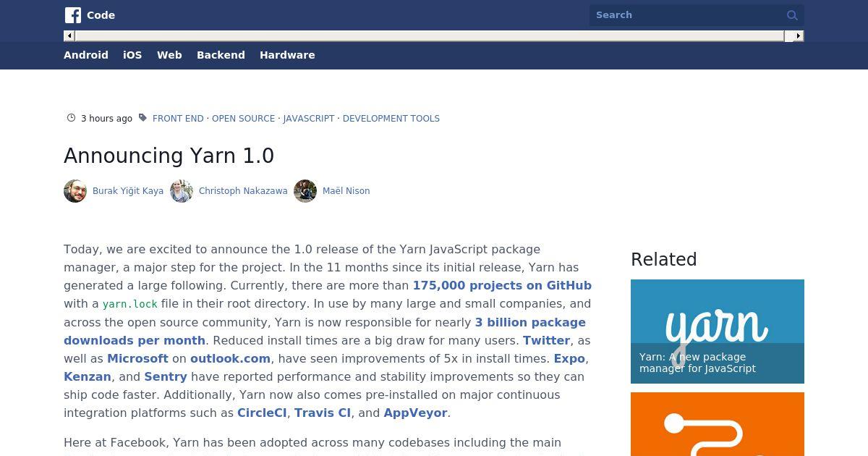The image size is (868, 456).
Task: Click the Yarn: A new package manager caption
Action: [697, 363]
